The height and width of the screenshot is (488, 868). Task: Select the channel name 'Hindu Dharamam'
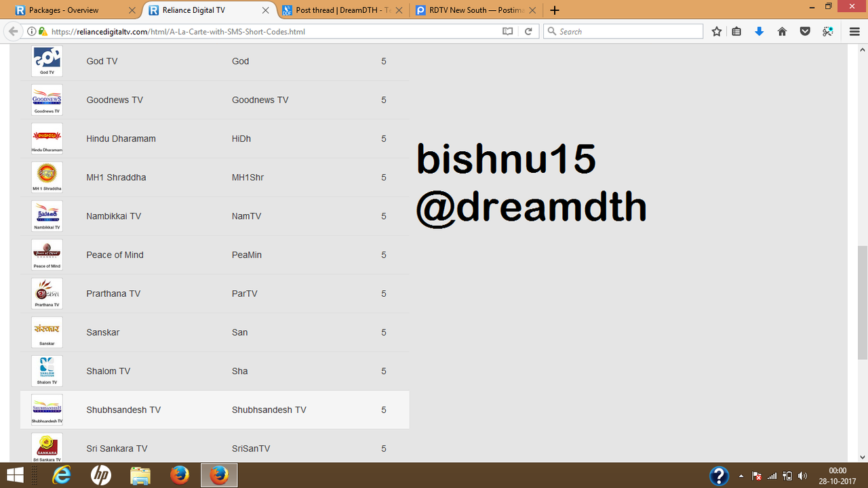coord(121,138)
